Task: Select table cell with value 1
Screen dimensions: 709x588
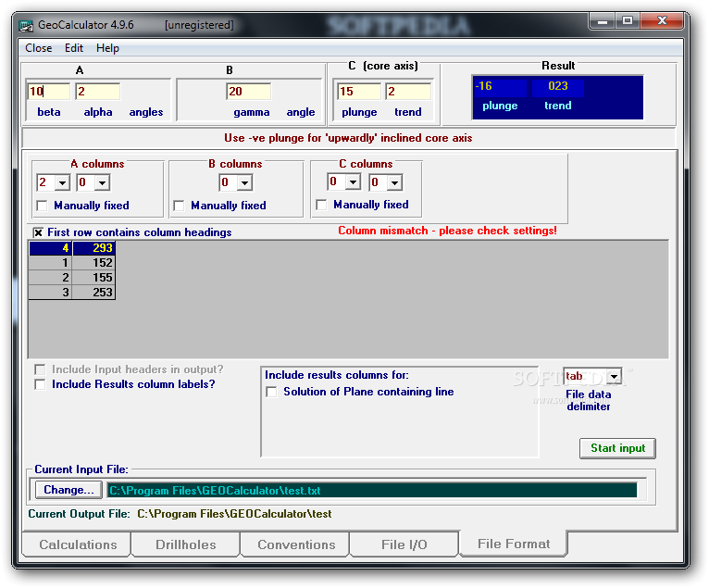Action: point(51,263)
